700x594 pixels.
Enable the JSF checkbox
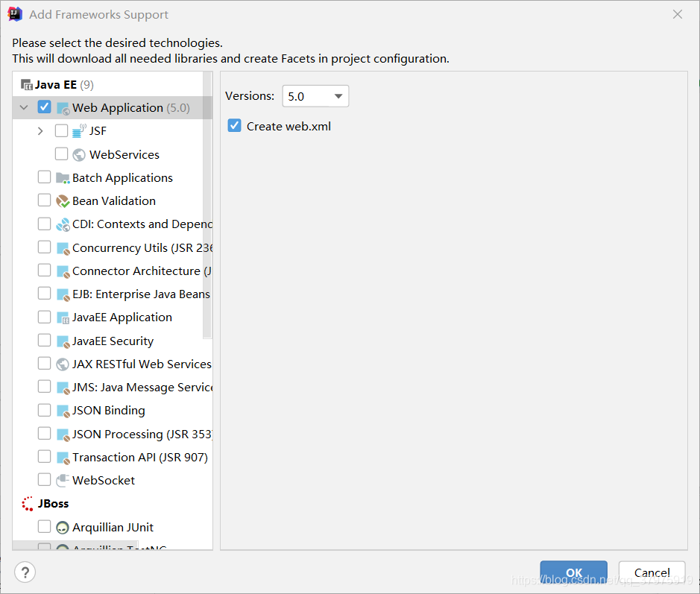[61, 130]
